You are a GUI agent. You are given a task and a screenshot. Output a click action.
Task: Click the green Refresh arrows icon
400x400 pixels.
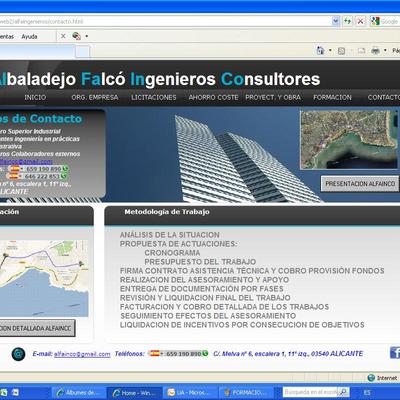point(348,21)
